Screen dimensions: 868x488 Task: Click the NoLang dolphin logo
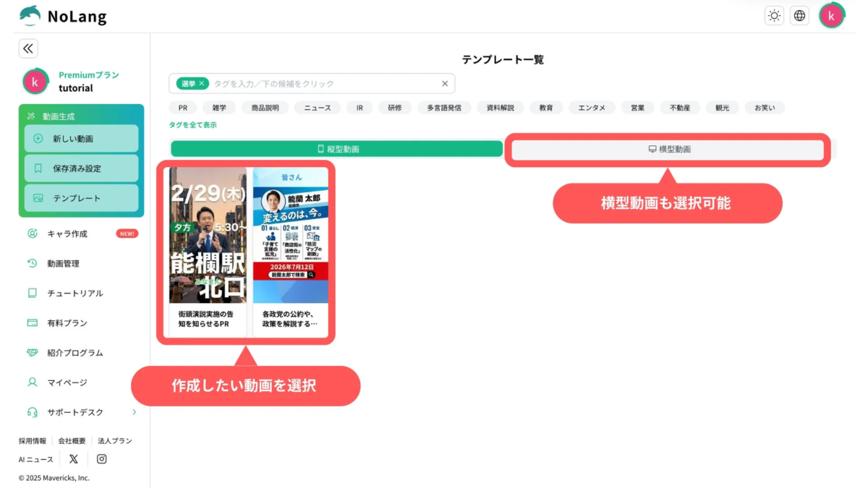30,15
